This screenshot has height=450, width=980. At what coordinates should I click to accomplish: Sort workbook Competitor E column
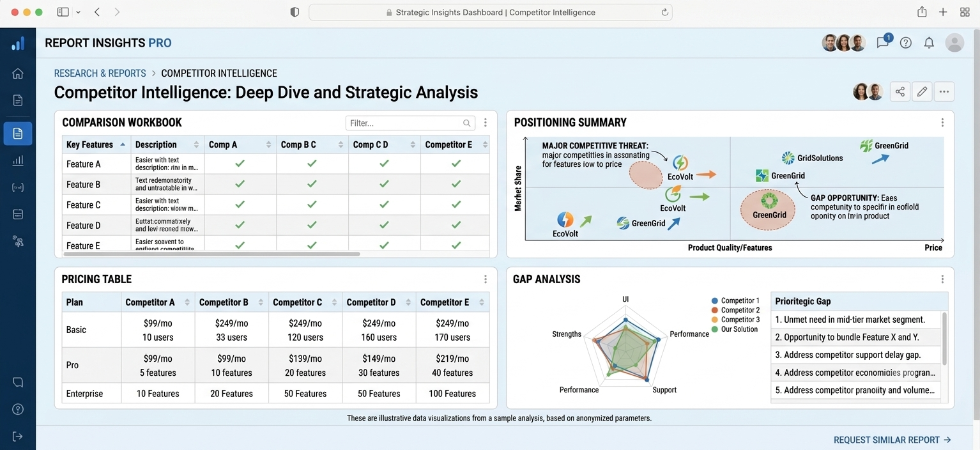[486, 144]
